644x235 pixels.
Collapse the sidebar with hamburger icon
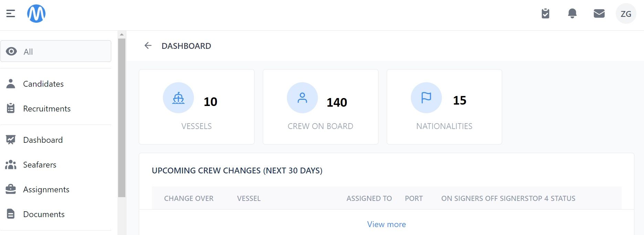[x=11, y=13]
